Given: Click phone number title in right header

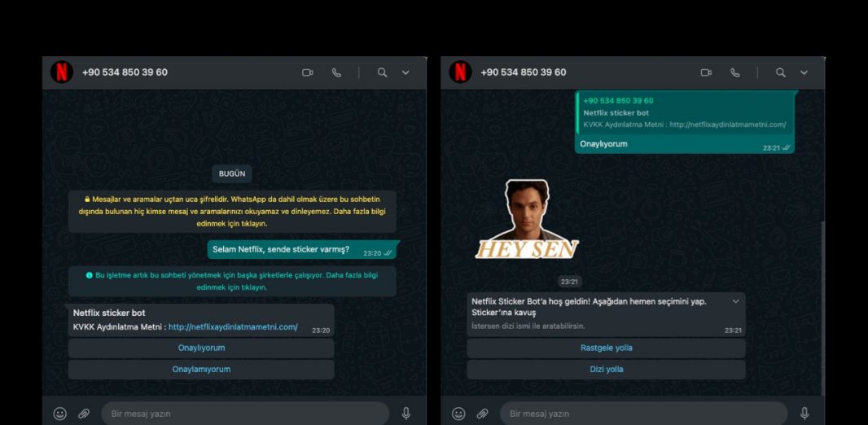Looking at the screenshot, I should [x=523, y=72].
